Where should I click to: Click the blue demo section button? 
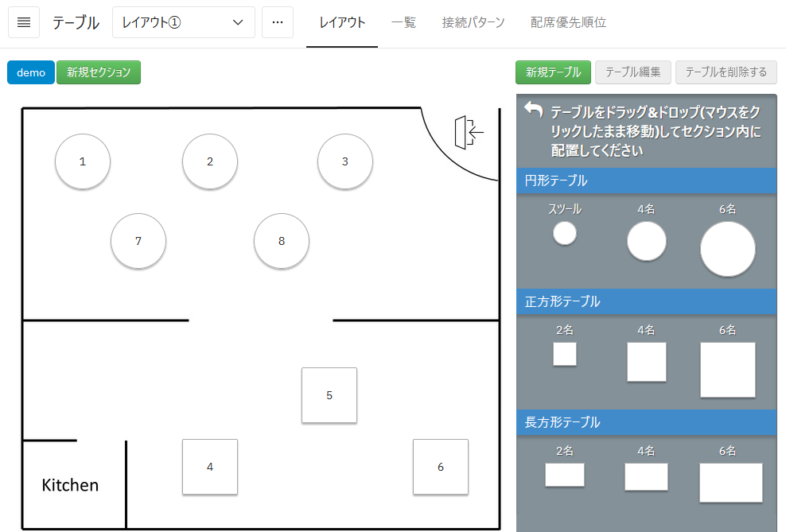coord(31,72)
